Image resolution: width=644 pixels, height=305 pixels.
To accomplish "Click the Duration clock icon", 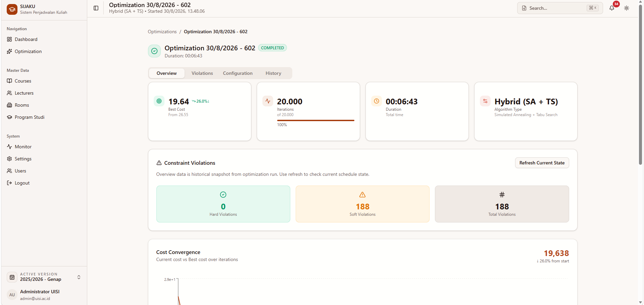I will point(377,101).
